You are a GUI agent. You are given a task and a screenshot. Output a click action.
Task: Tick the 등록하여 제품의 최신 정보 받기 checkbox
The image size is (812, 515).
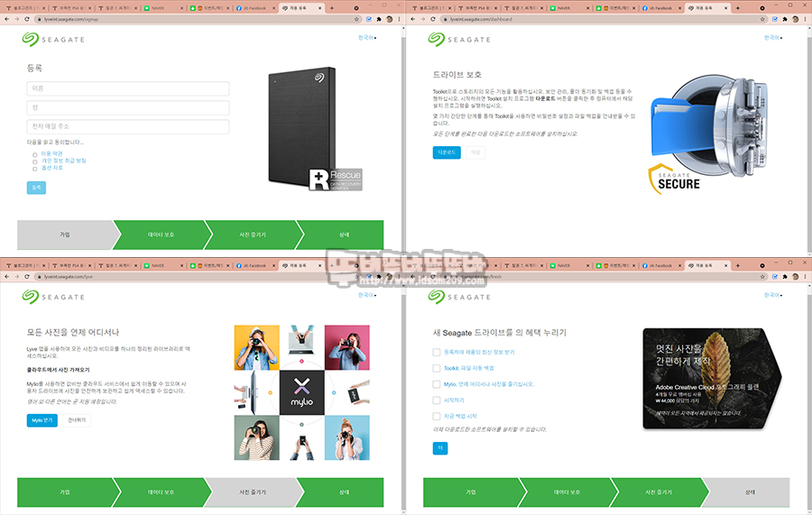(x=437, y=353)
